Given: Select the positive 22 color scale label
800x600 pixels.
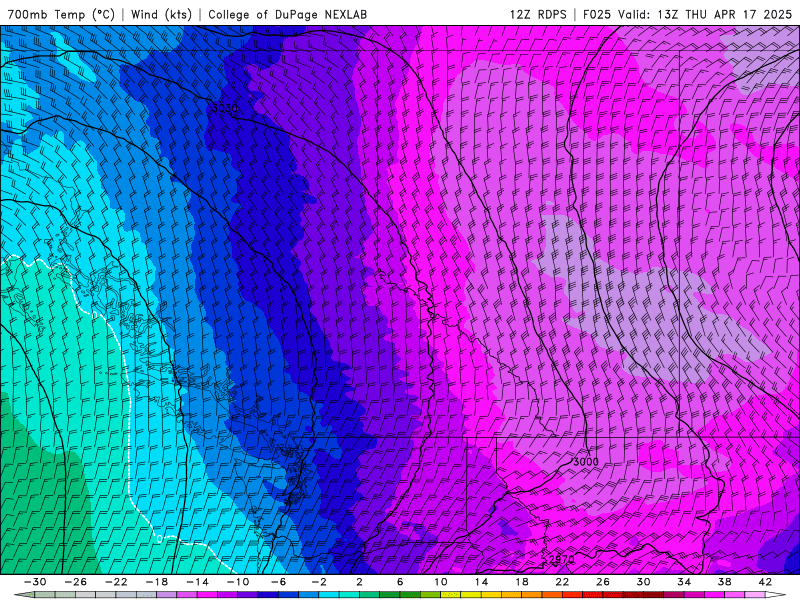Looking at the screenshot, I should point(562,582).
